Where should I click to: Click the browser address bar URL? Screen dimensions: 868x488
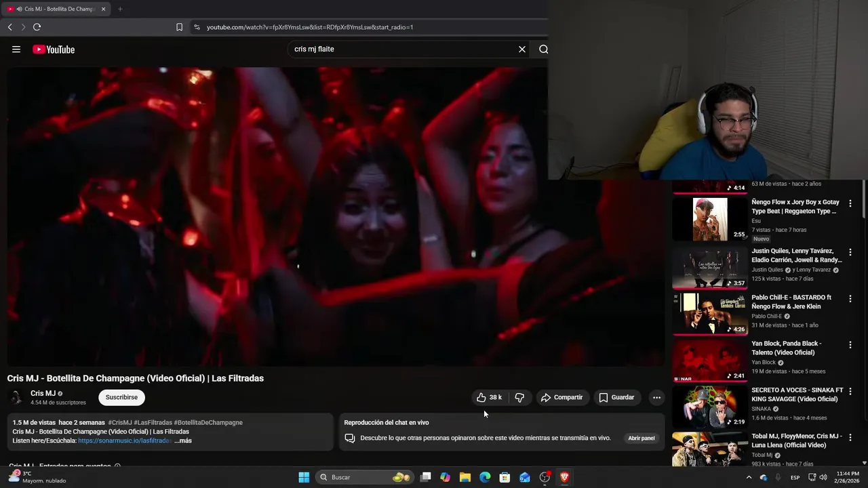point(310,27)
